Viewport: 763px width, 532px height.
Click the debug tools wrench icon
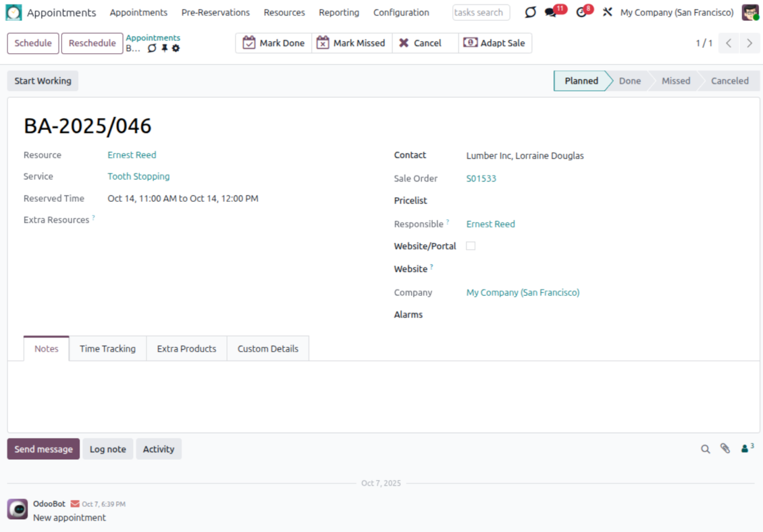pyautogui.click(x=607, y=13)
